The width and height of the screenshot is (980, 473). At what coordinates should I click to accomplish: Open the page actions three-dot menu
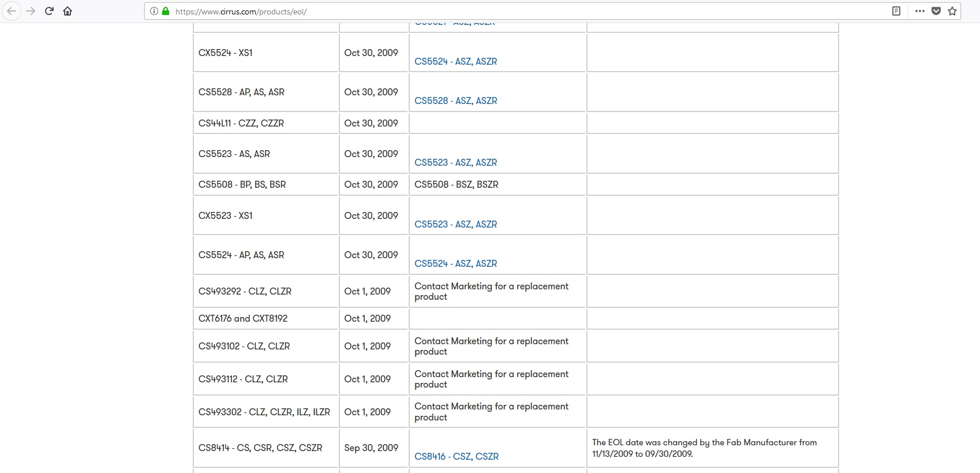point(920,11)
